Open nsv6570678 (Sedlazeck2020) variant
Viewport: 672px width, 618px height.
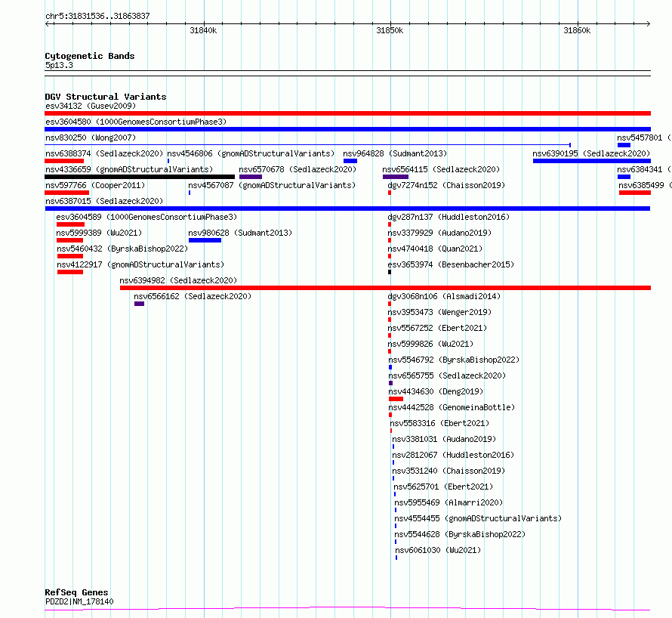pyautogui.click(x=297, y=169)
